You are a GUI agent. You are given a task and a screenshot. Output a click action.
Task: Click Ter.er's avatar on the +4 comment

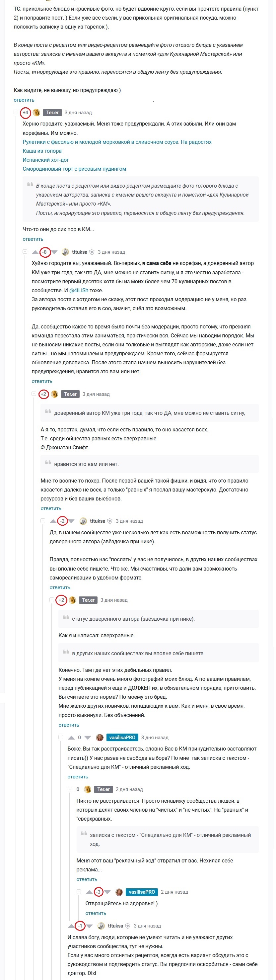pyautogui.click(x=36, y=113)
